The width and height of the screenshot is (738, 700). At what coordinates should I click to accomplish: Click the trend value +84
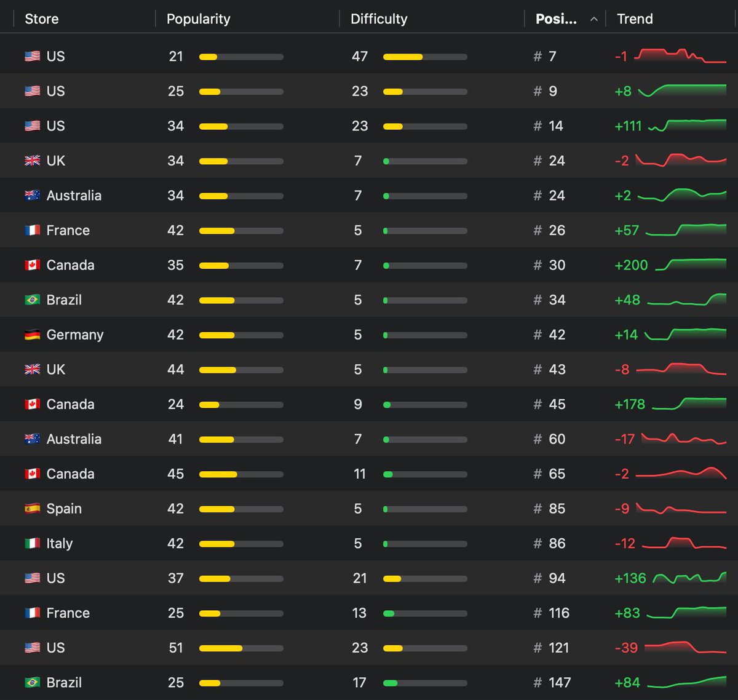pyautogui.click(x=627, y=682)
